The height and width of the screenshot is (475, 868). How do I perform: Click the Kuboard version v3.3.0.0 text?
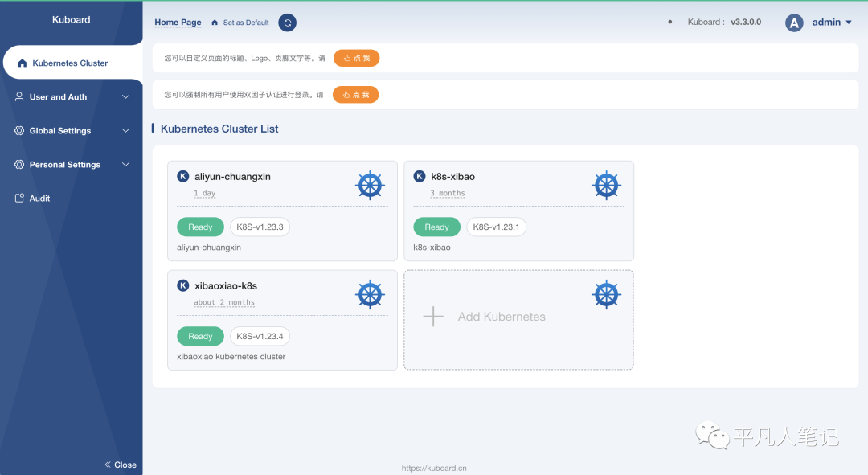click(746, 23)
